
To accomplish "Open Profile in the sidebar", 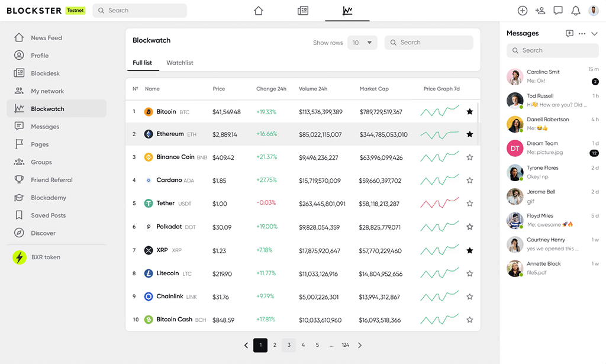I will tap(56, 56).
